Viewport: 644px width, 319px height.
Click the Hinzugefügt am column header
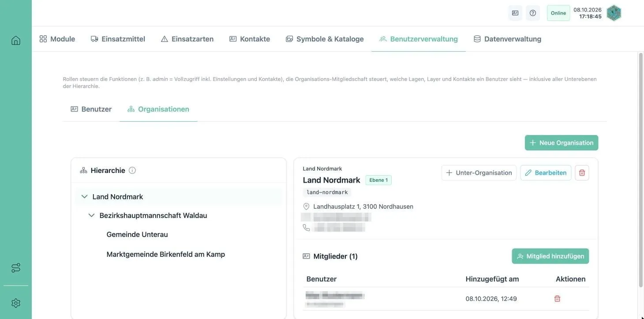click(492, 279)
